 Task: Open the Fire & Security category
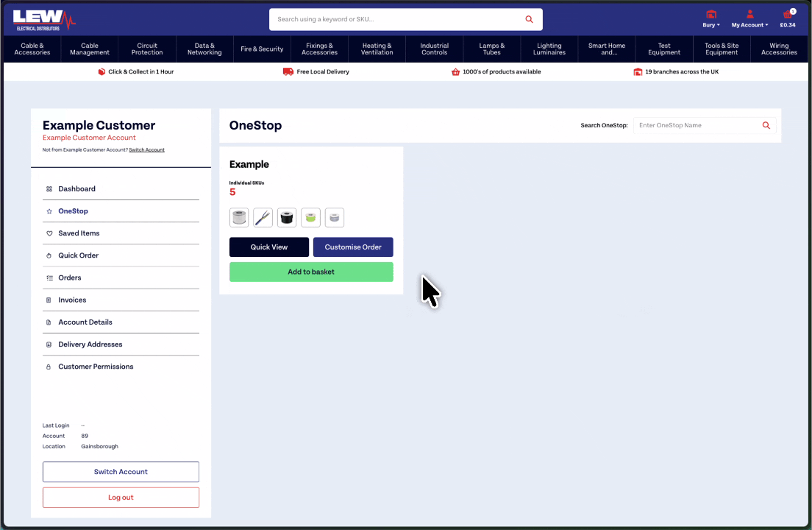coord(262,49)
